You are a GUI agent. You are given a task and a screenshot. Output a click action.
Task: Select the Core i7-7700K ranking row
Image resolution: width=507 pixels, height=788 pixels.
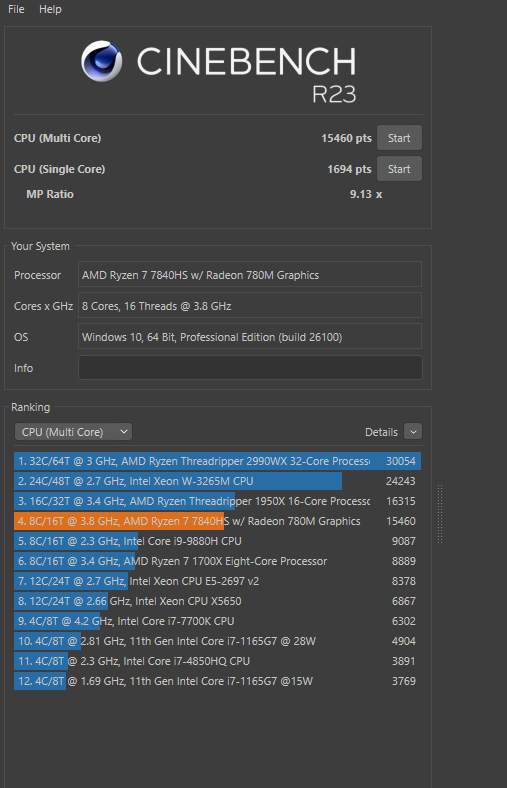[217, 621]
